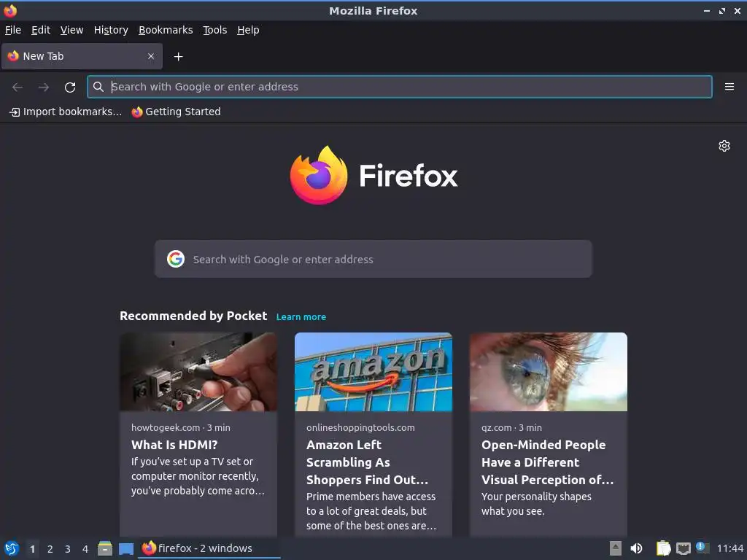Viewport: 747px width, 560px height.
Task: Switch to workspace 3 on taskbar
Action: (68, 549)
